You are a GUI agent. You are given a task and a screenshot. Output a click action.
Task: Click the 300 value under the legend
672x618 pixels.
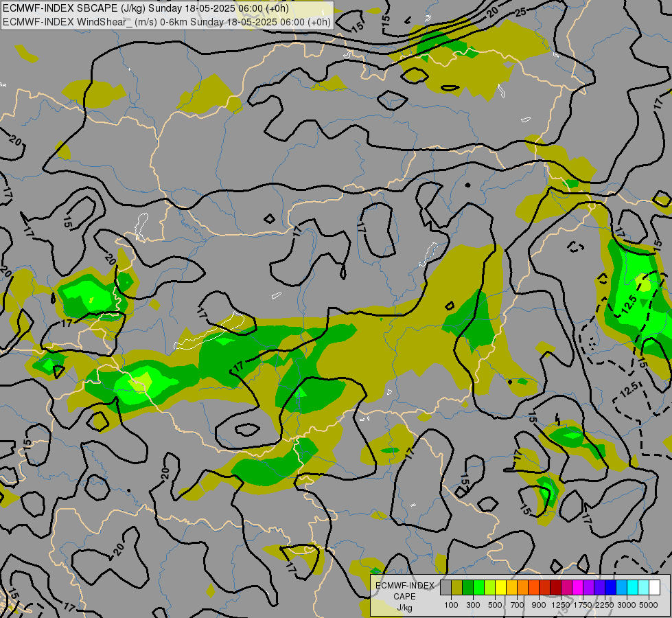click(x=473, y=605)
